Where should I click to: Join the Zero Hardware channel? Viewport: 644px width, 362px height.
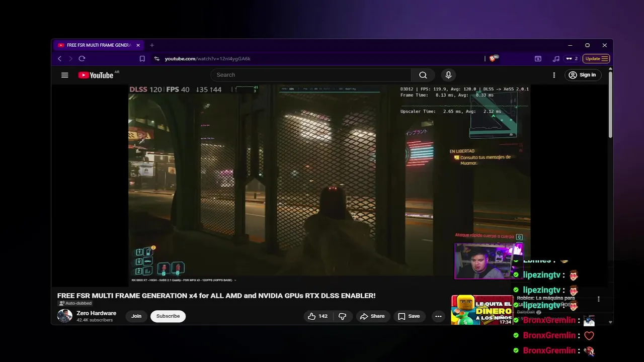tap(136, 316)
